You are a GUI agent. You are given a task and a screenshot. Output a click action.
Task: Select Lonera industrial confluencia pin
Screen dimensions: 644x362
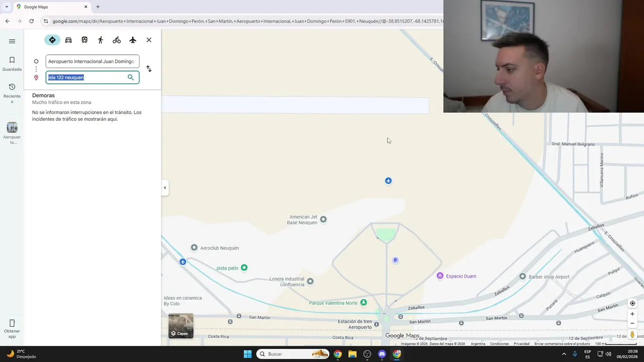310,282
